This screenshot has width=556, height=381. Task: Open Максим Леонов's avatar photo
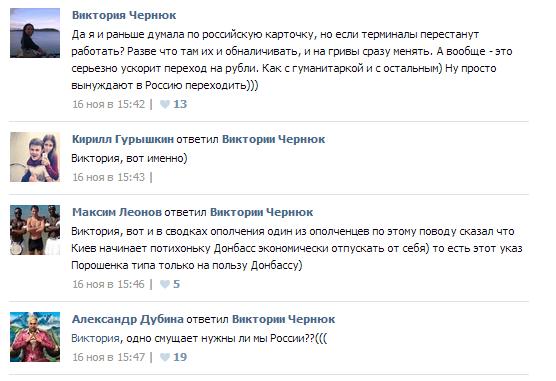pos(35,230)
